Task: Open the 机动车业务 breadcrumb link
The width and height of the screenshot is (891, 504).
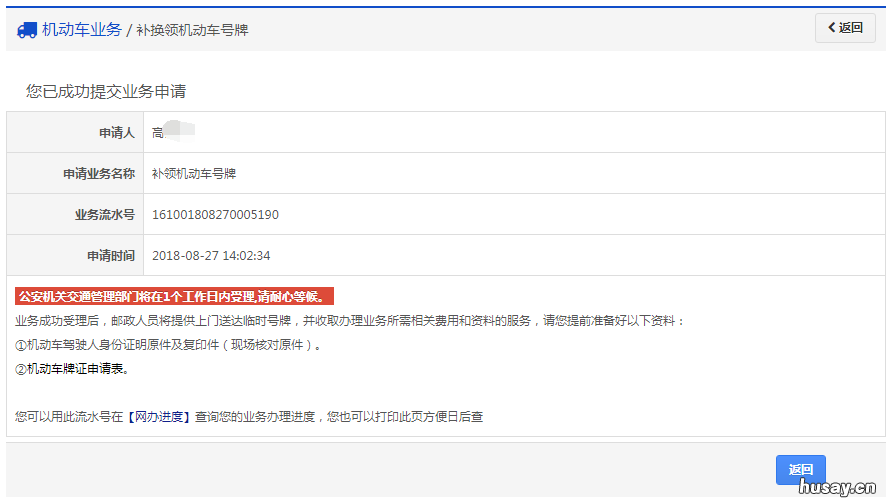Action: click(x=81, y=30)
